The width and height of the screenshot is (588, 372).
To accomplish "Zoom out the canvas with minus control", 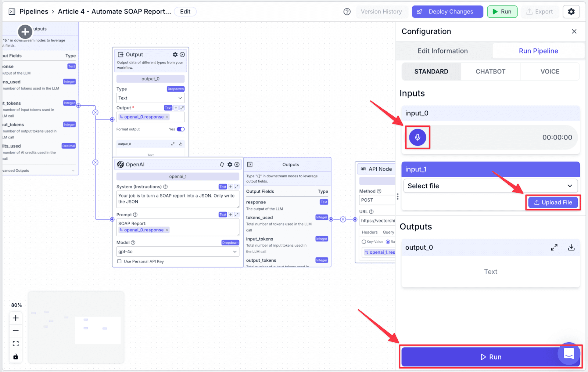I will pyautogui.click(x=15, y=331).
